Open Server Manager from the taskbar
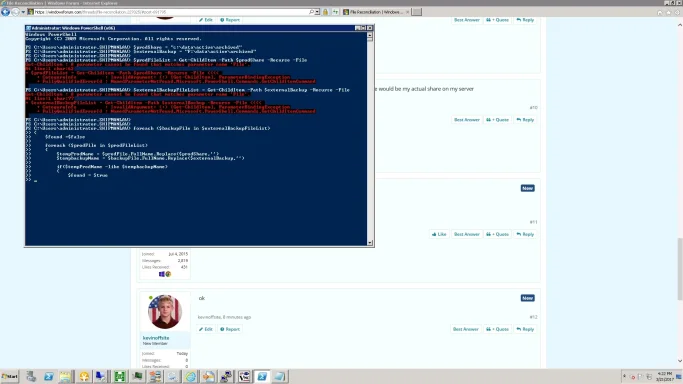 pos(31,377)
